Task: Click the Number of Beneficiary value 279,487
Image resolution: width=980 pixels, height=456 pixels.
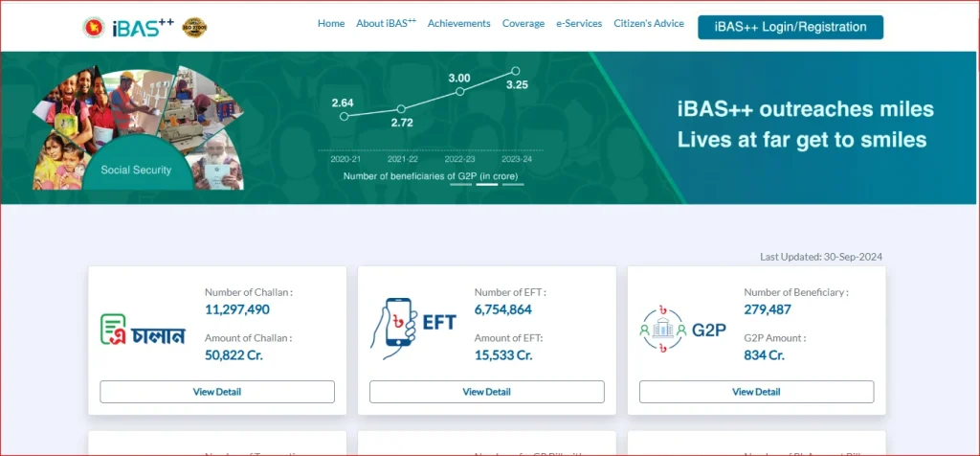Action: point(768,309)
